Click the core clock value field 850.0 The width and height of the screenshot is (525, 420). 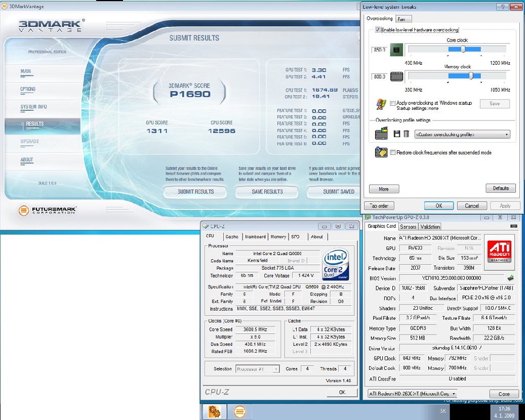pos(379,50)
